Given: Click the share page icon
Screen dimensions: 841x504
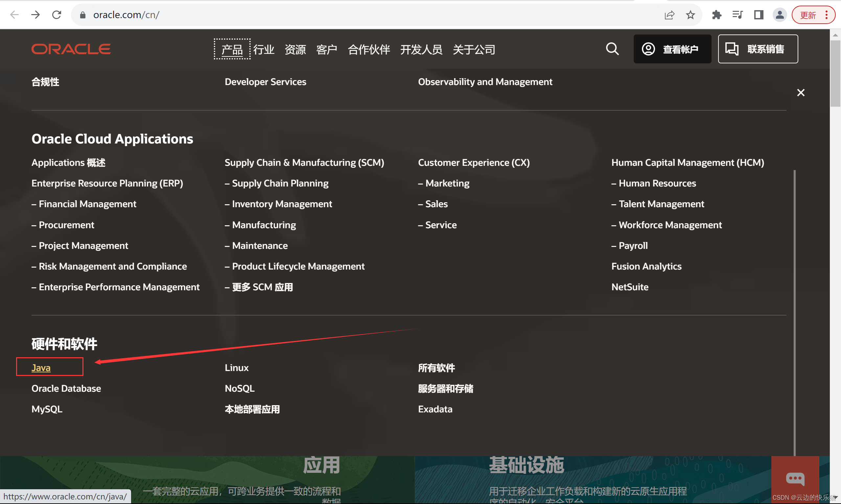Looking at the screenshot, I should [669, 15].
